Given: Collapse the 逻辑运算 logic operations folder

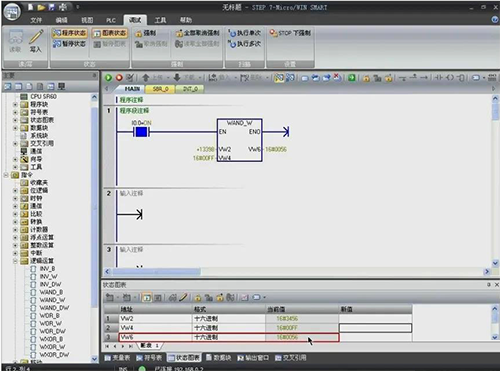Looking at the screenshot, I should click(x=15, y=261).
